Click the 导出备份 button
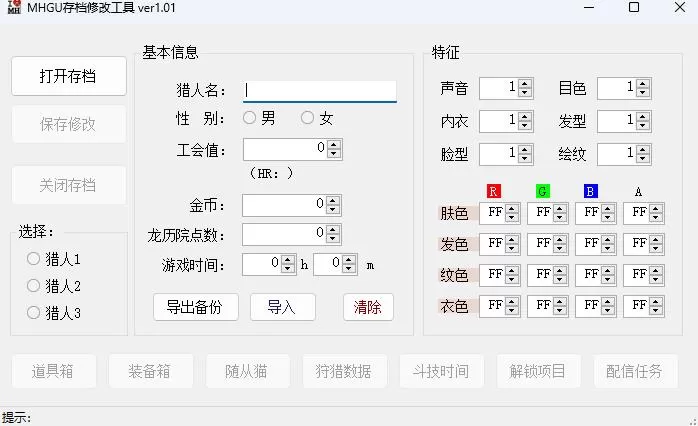The height and width of the screenshot is (426, 698). 196,307
